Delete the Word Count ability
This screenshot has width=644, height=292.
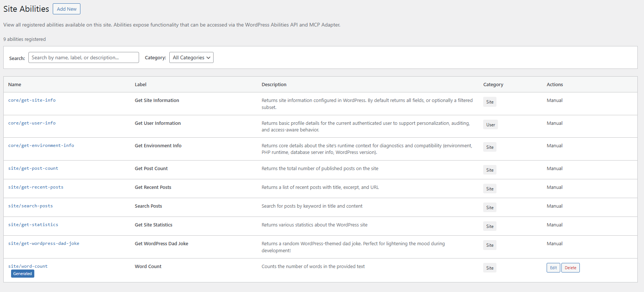point(570,268)
